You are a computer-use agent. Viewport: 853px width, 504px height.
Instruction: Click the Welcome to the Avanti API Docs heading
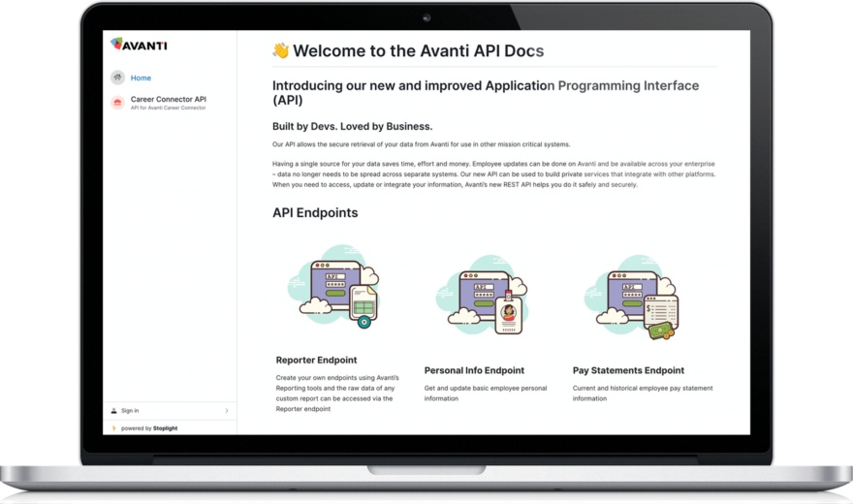[419, 50]
